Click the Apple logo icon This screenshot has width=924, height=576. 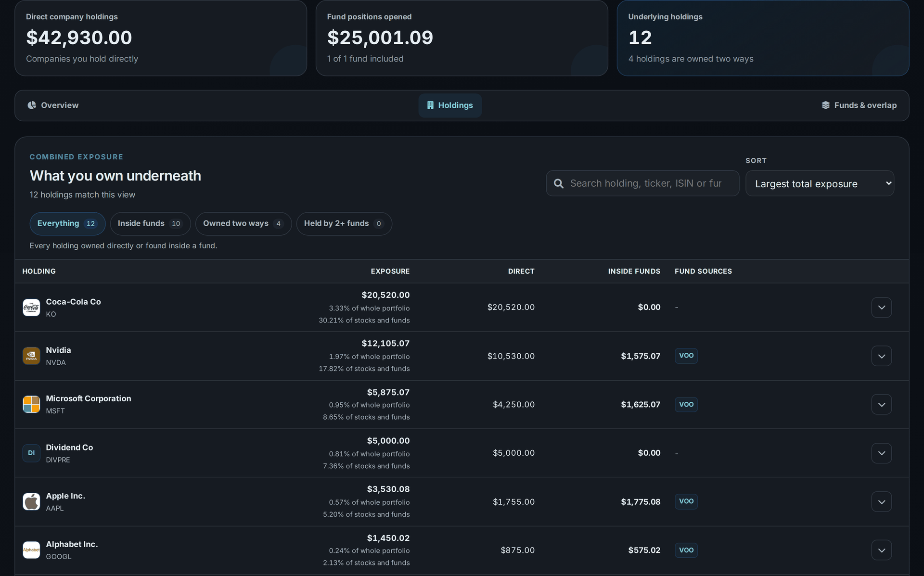(x=31, y=501)
